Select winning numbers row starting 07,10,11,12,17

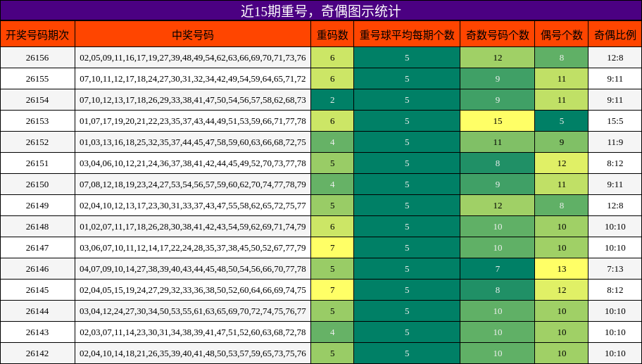pos(193,79)
